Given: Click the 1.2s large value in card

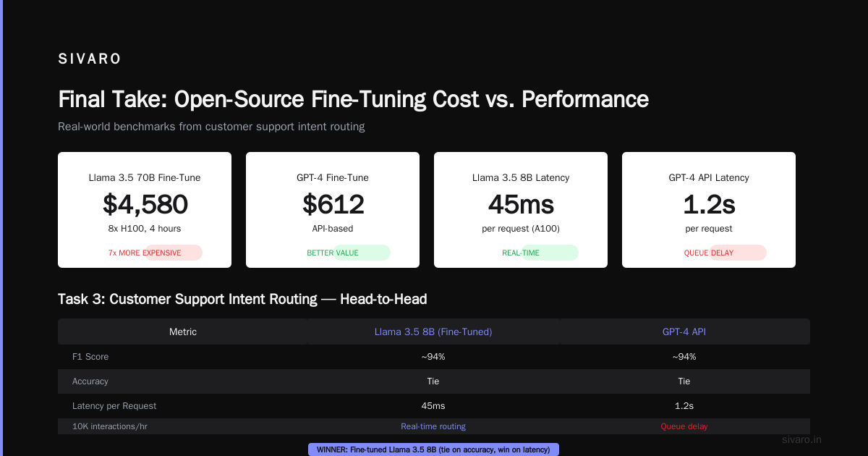Looking at the screenshot, I should [x=709, y=204].
